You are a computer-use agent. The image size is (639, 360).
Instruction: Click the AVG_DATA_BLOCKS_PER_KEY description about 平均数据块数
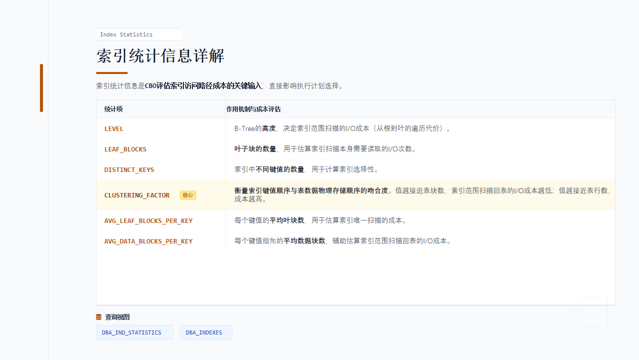343,241
